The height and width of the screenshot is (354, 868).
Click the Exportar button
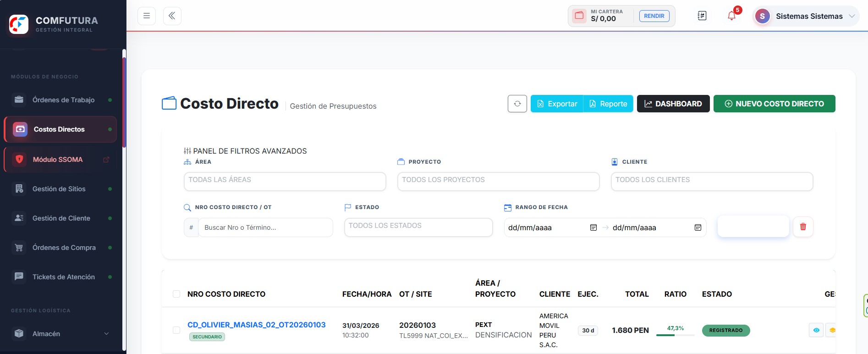pyautogui.click(x=557, y=104)
